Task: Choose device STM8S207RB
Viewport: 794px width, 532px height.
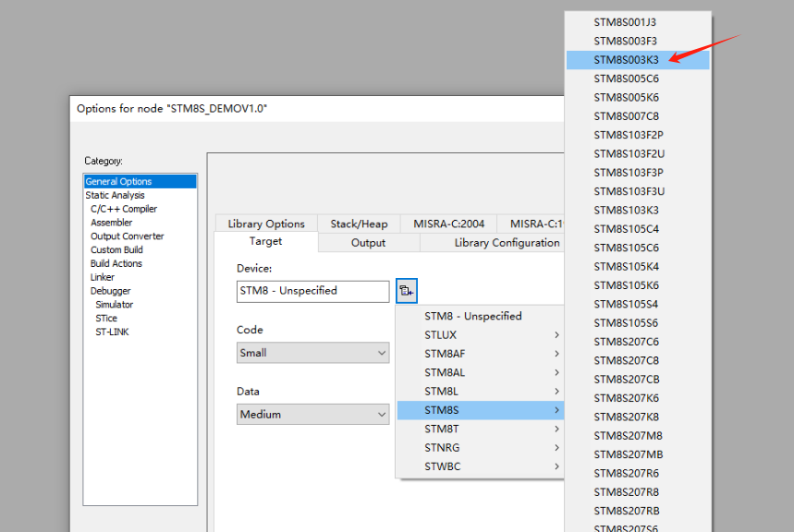Action: click(x=638, y=511)
